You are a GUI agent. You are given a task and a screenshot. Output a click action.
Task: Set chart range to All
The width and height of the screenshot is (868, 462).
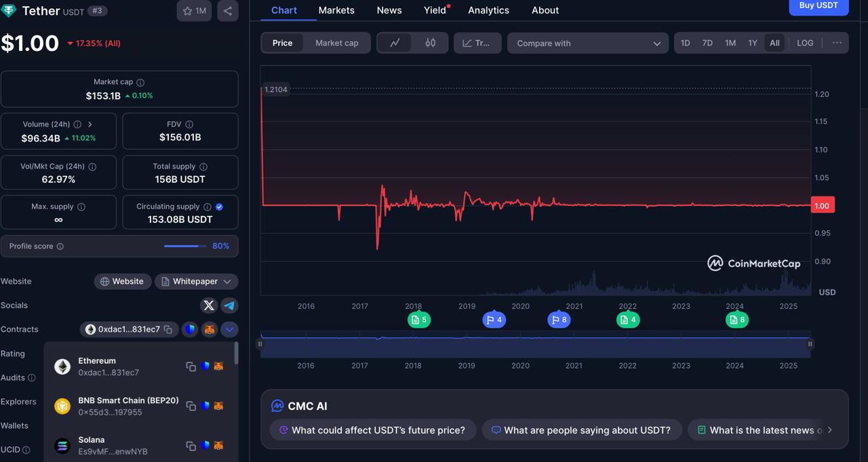[x=774, y=43]
